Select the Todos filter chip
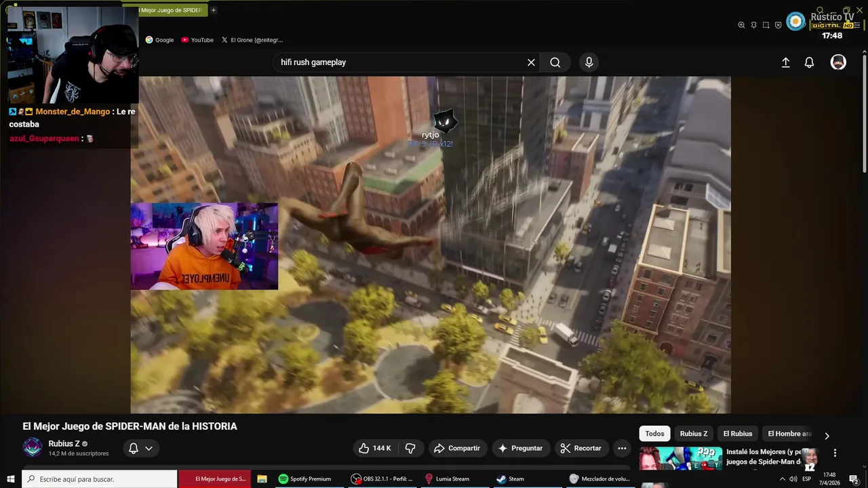Screen dimensions: 868x488 [654, 434]
